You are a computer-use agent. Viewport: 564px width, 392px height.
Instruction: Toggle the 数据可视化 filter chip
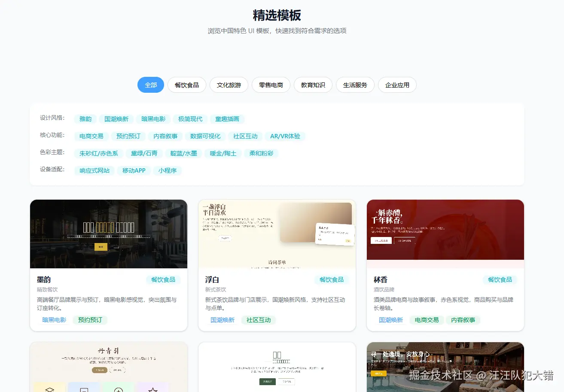tap(205, 136)
